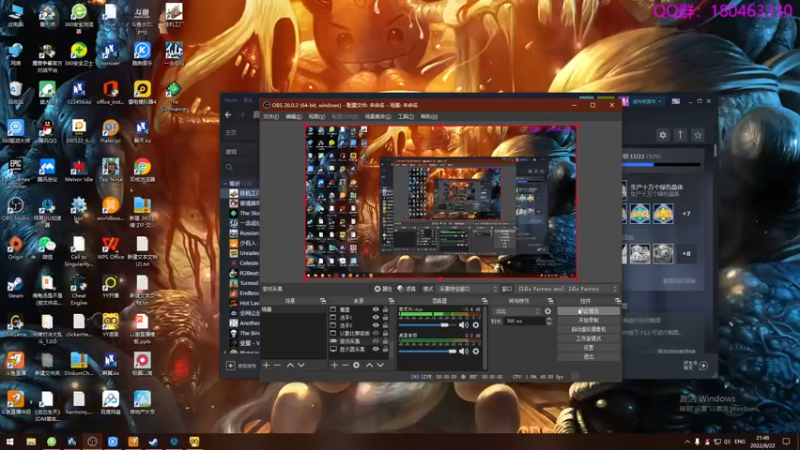Move scene up in the Scenes panel
Viewport: 800px width, 450px height.
pos(290,365)
